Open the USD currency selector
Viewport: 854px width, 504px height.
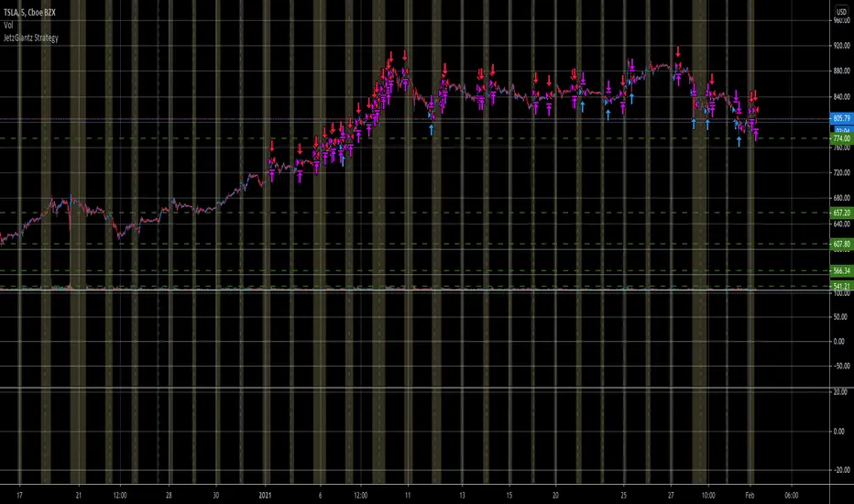click(x=841, y=12)
